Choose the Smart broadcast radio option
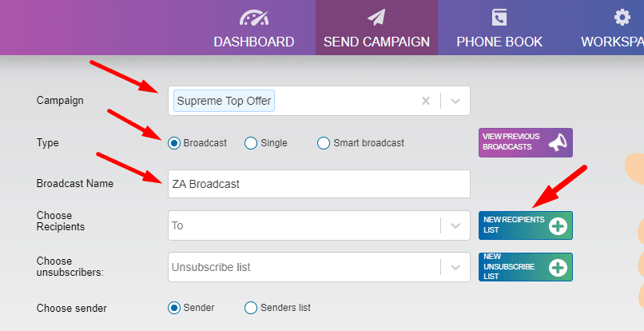This screenshot has height=331, width=644. [x=324, y=143]
